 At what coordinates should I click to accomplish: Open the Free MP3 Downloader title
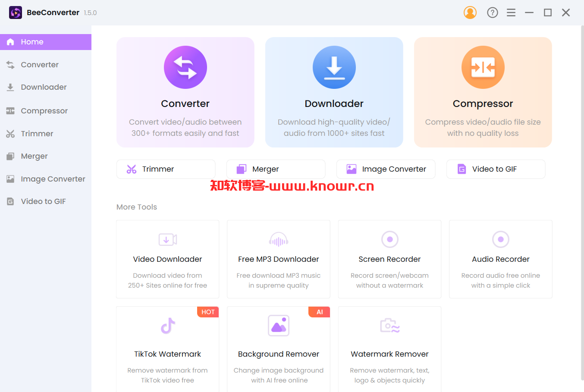(279, 259)
